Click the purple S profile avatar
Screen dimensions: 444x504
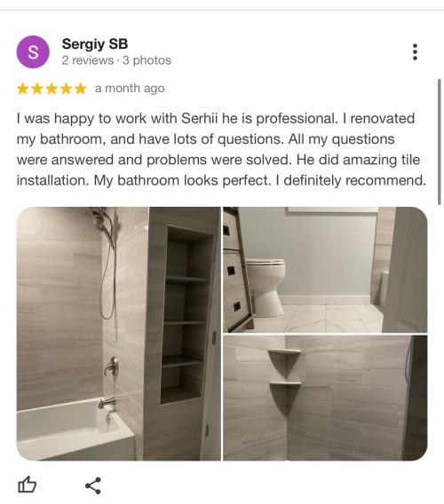coord(33,51)
